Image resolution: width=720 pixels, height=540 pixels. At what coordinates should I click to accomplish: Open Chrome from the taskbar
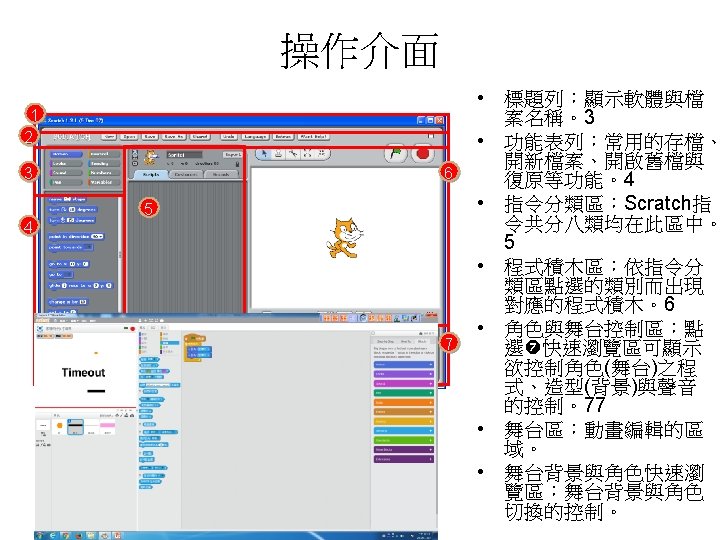tap(66, 536)
